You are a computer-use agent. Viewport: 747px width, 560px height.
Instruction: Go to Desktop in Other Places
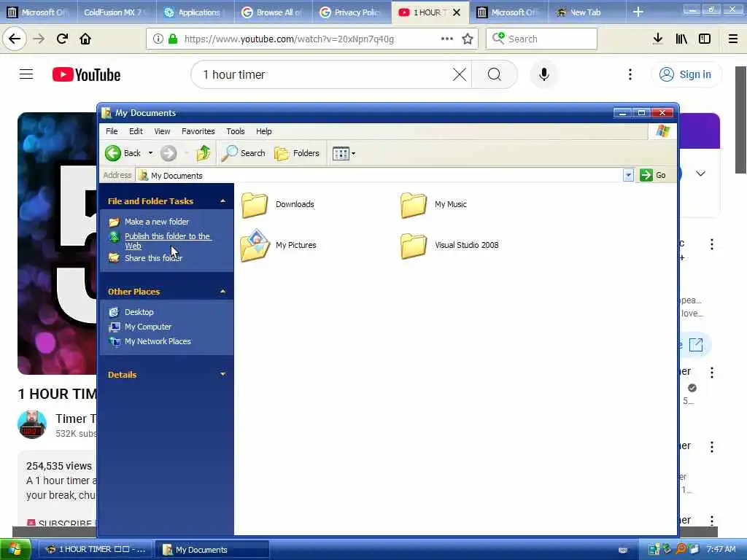coord(139,312)
